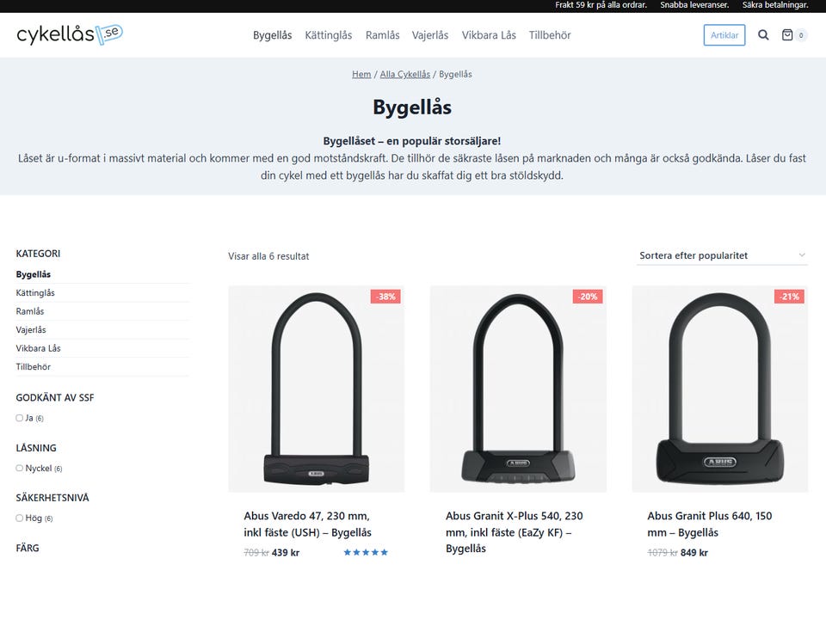
Task: Open Kättinglås in the top navigation
Action: pyautogui.click(x=329, y=35)
